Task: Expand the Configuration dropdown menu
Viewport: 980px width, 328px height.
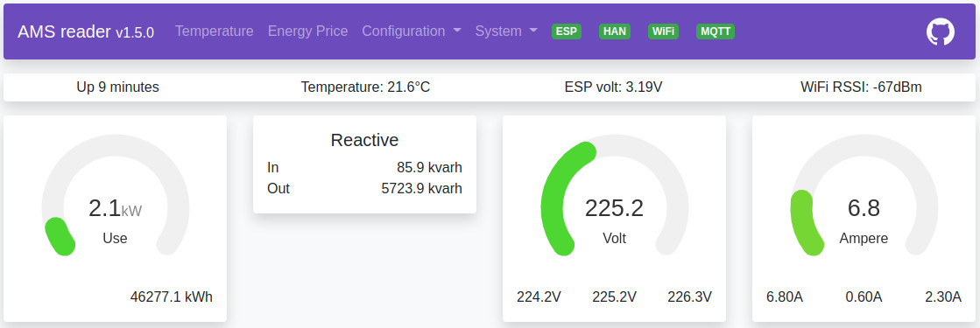Action: point(412,31)
